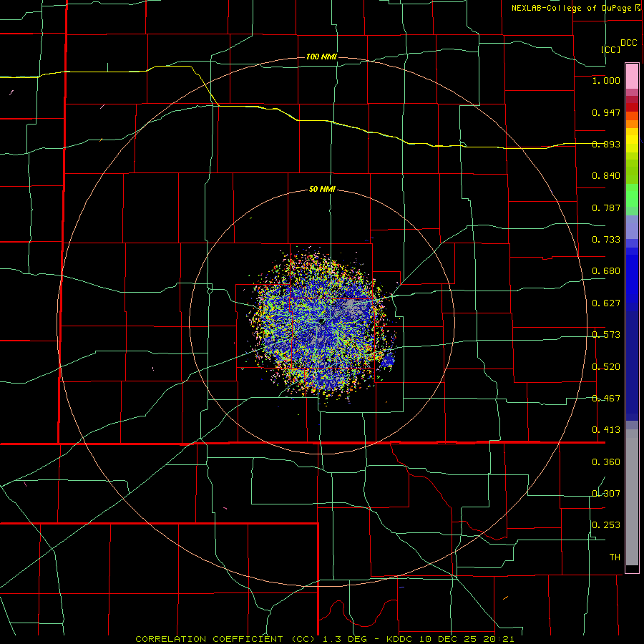This screenshot has height=644, width=644.
Task: Click the isolated blue echo blob southeast of radar
Action: pyautogui.click(x=387, y=360)
